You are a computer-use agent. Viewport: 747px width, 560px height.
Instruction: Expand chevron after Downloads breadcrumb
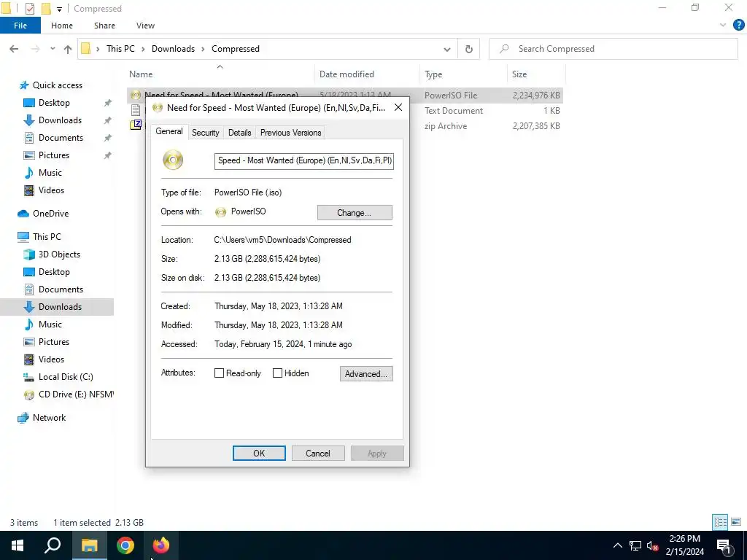[203, 49]
